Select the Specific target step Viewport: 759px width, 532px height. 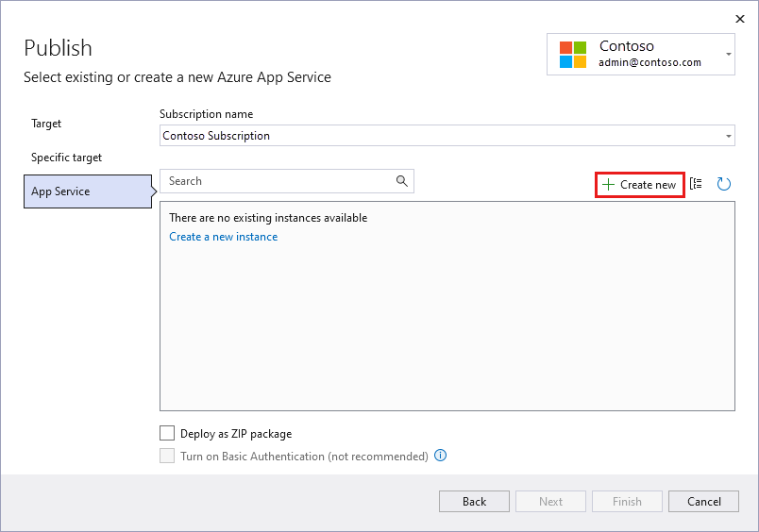(x=66, y=158)
